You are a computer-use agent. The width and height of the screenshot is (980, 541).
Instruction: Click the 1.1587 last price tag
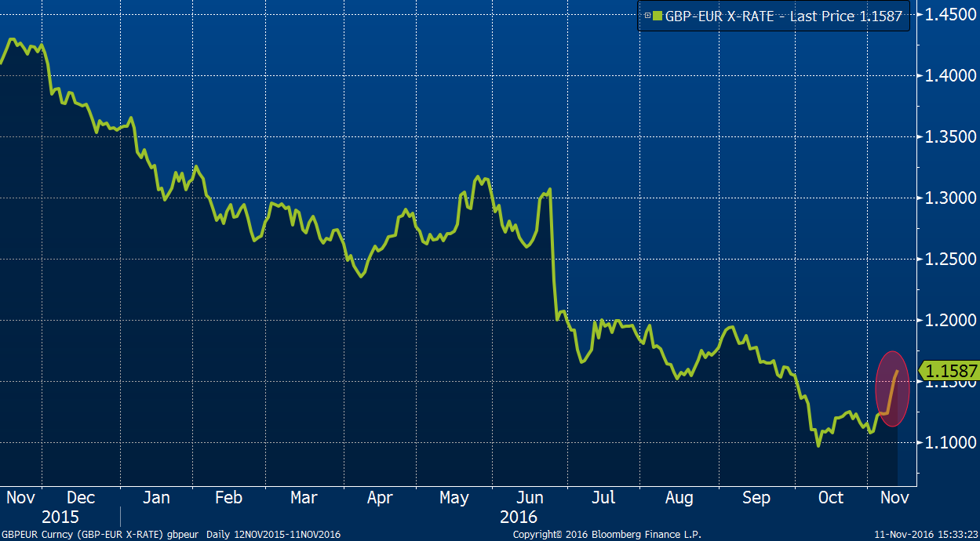(951, 371)
